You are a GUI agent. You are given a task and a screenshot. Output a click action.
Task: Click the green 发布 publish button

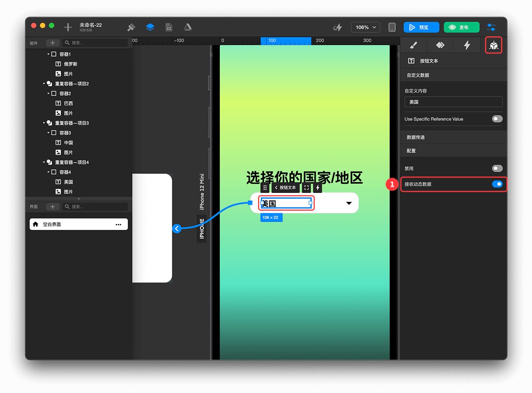pos(462,28)
